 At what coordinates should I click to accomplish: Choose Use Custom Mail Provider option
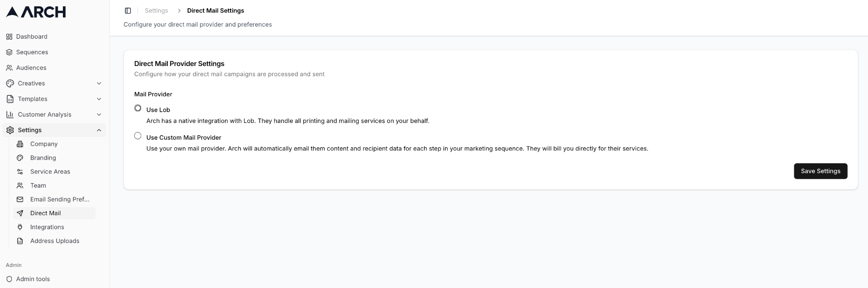click(x=138, y=135)
